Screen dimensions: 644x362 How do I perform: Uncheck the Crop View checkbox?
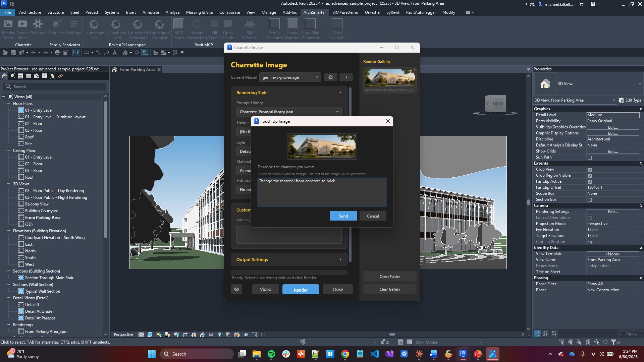[590, 170]
